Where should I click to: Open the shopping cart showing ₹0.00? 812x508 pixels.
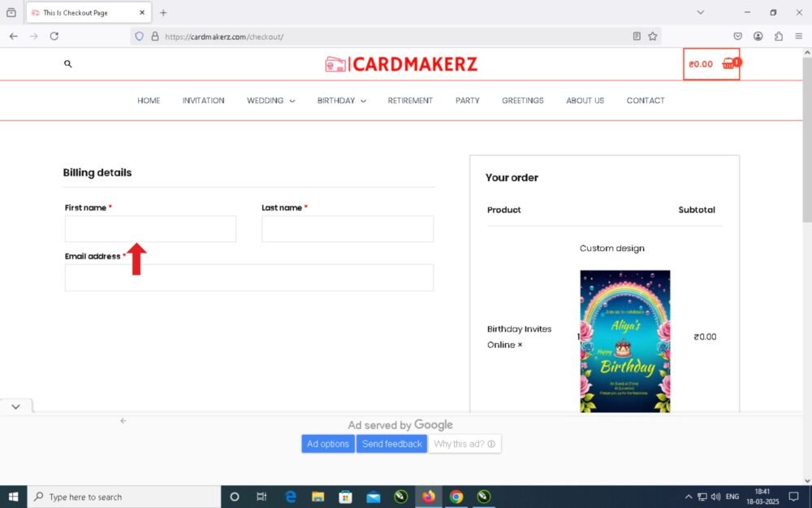(x=710, y=63)
